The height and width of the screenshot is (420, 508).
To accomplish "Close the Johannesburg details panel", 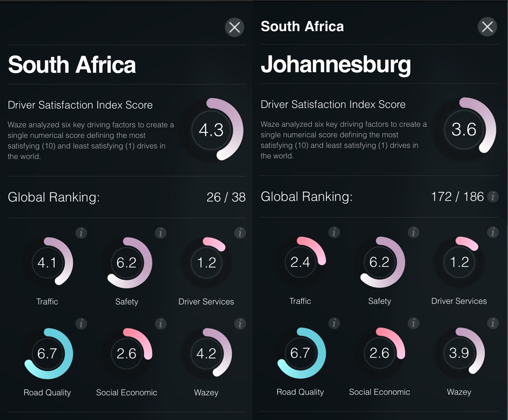I will pos(487,27).
